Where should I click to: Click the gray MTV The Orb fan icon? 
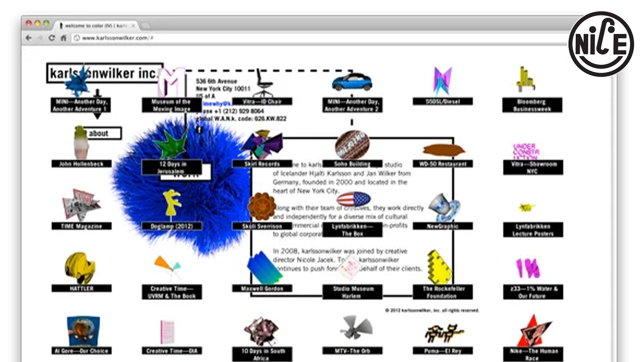[x=356, y=328]
